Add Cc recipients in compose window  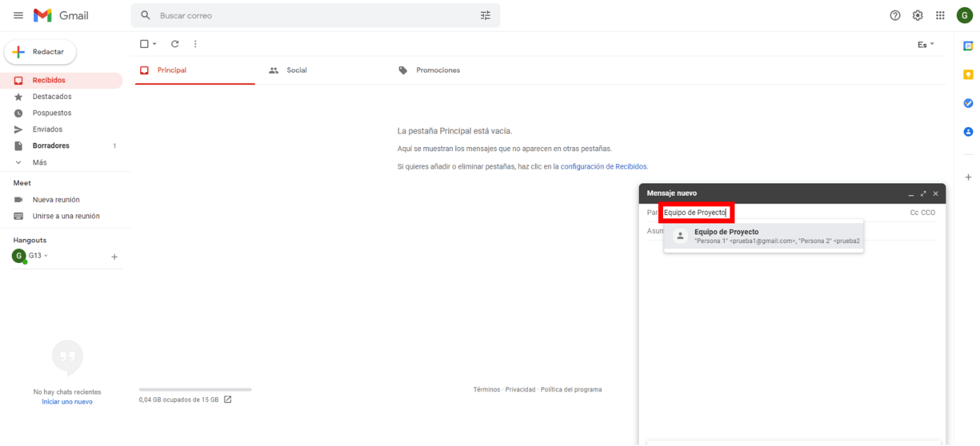pyautogui.click(x=914, y=213)
